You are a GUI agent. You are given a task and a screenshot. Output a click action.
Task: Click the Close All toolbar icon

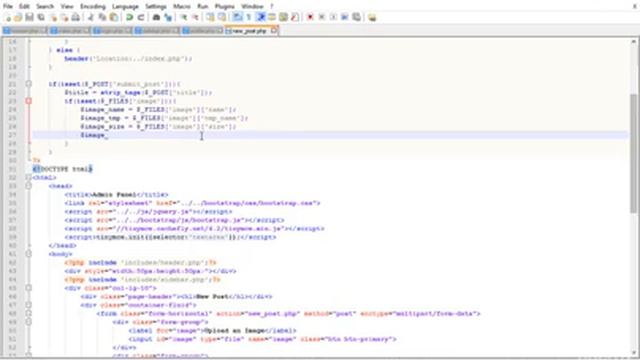click(x=64, y=17)
